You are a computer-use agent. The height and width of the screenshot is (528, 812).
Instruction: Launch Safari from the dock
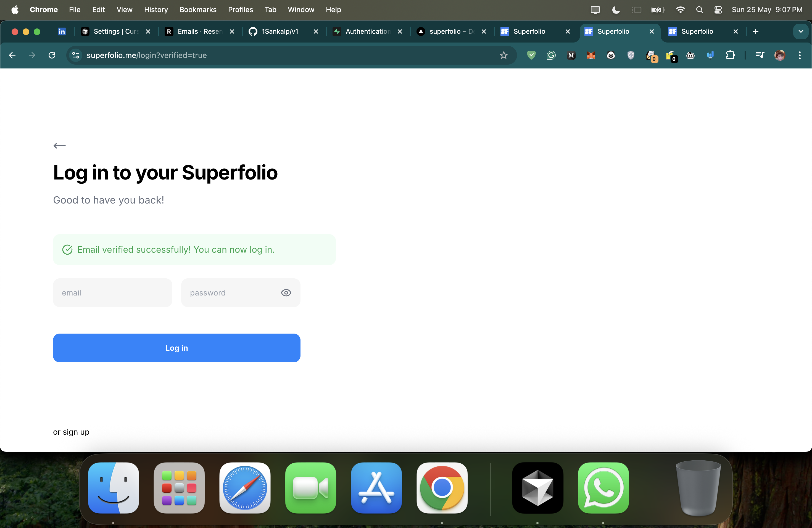(245, 488)
